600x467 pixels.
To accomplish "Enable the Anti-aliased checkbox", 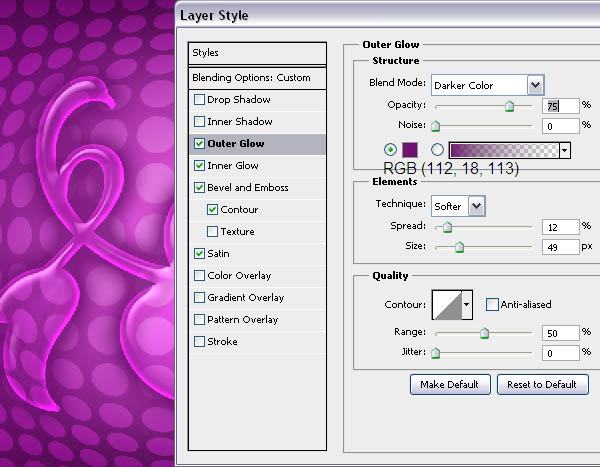I will pos(492,305).
